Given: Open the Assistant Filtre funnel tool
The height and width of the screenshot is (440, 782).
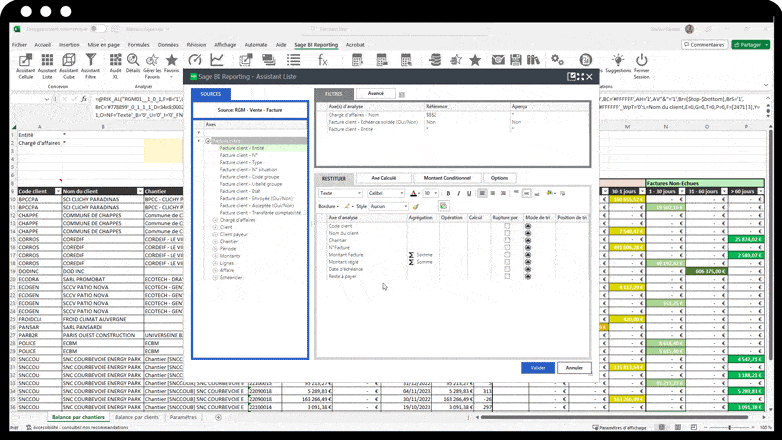Looking at the screenshot, I should pyautogui.click(x=90, y=66).
